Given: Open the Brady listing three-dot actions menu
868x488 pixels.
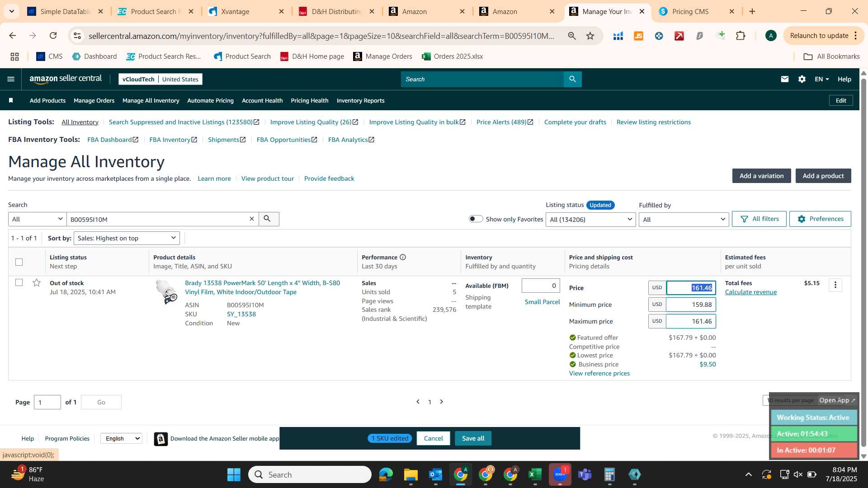Looking at the screenshot, I should pyautogui.click(x=835, y=285).
